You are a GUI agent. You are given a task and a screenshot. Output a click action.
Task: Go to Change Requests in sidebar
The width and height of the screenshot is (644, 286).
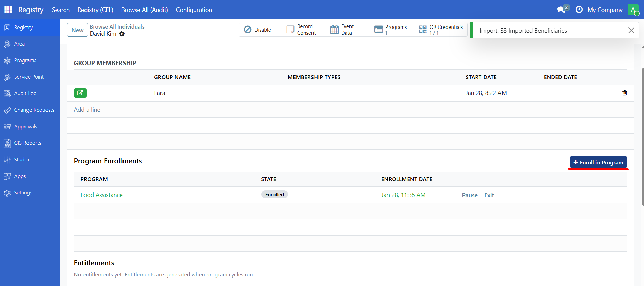[x=34, y=110]
